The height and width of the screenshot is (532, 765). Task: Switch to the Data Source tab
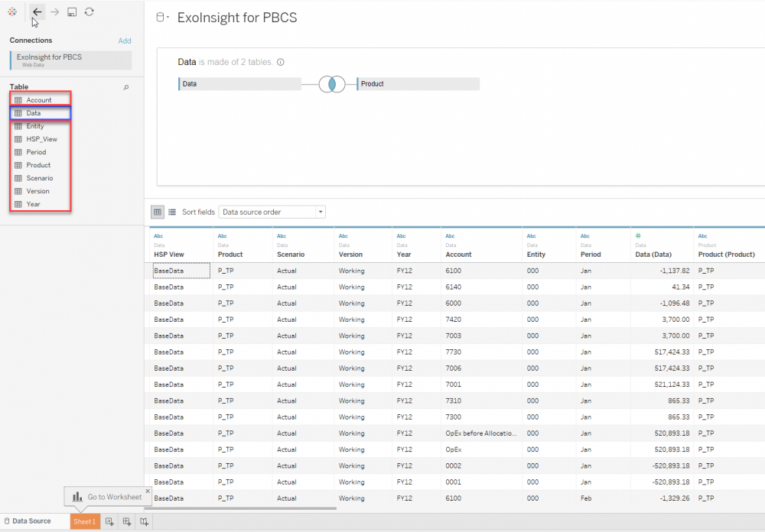(x=31, y=521)
